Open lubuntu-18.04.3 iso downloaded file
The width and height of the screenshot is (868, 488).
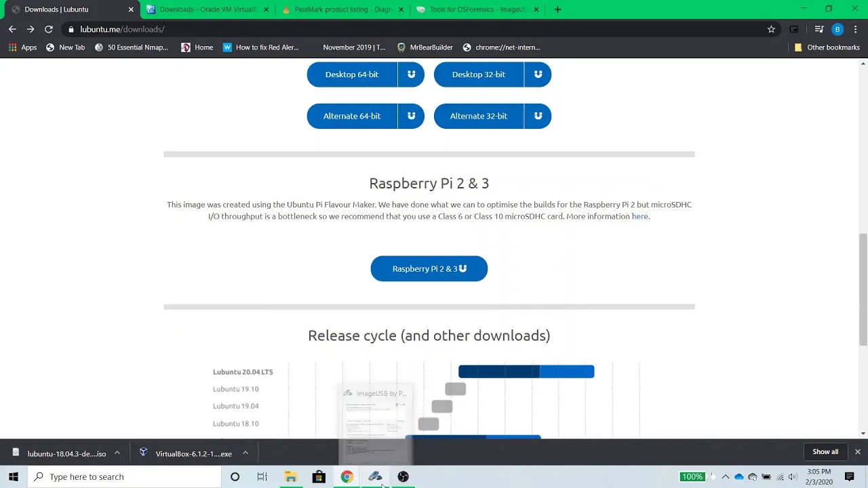coord(66,453)
